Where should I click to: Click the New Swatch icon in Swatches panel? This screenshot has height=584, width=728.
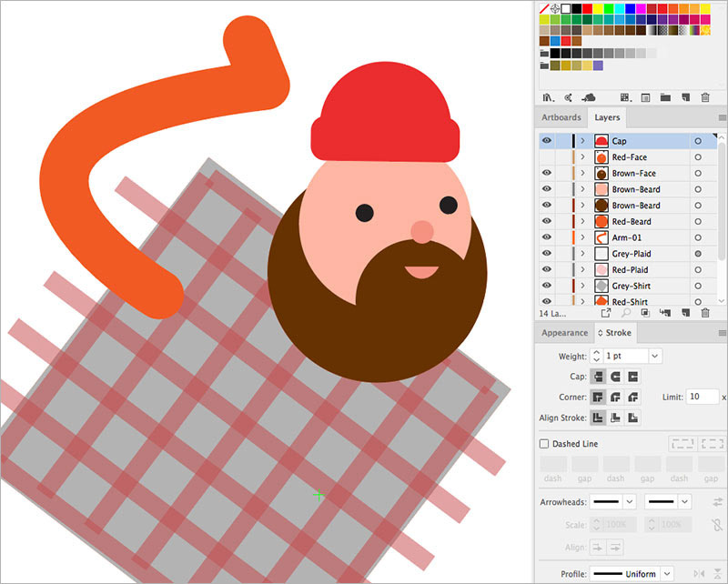click(685, 97)
